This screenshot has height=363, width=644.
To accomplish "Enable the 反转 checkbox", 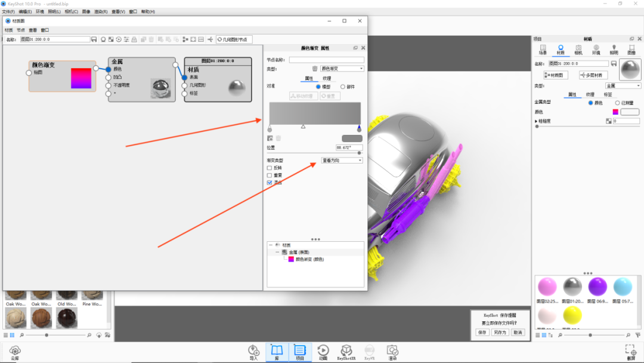I will coord(270,168).
